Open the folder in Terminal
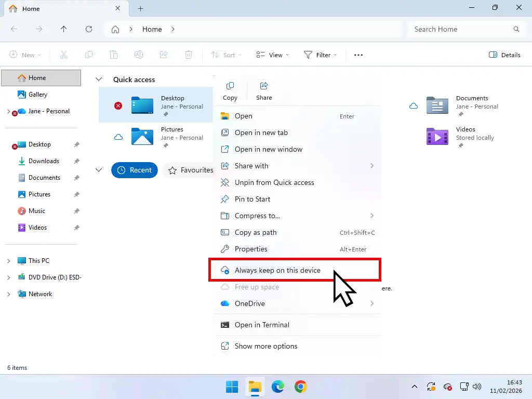532x399 pixels. click(262, 325)
